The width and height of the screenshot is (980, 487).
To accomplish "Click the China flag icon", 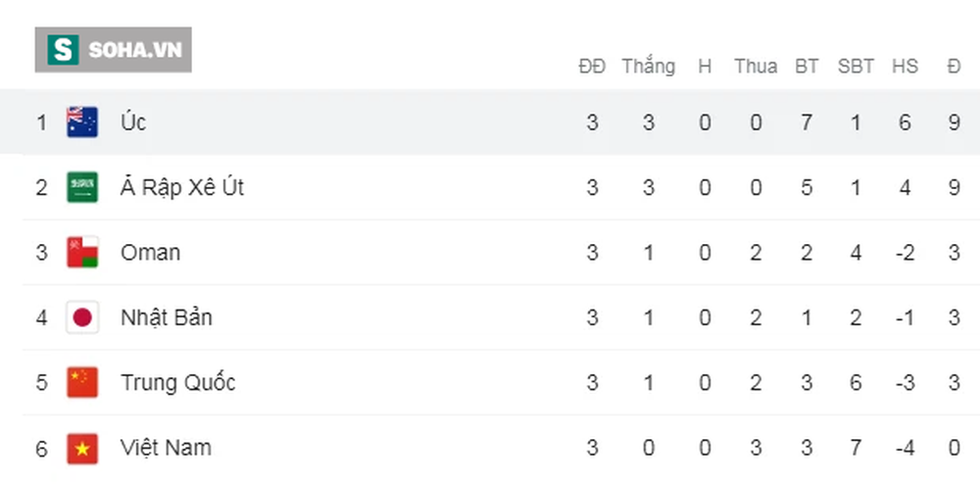I will click(82, 382).
